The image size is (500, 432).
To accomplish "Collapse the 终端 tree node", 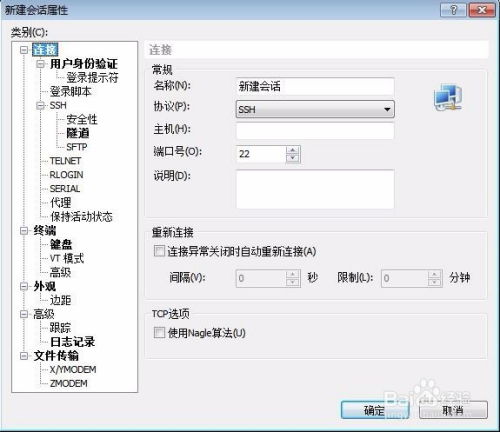I will (x=24, y=230).
